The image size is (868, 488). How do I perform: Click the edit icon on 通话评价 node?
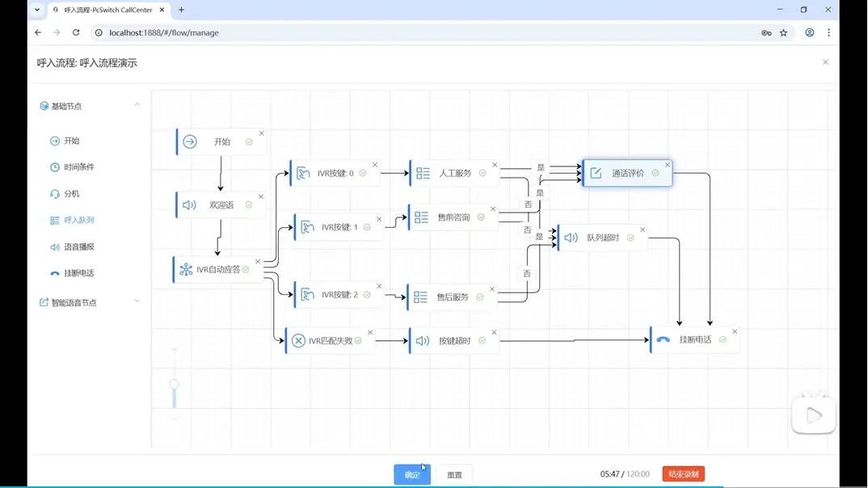point(596,173)
